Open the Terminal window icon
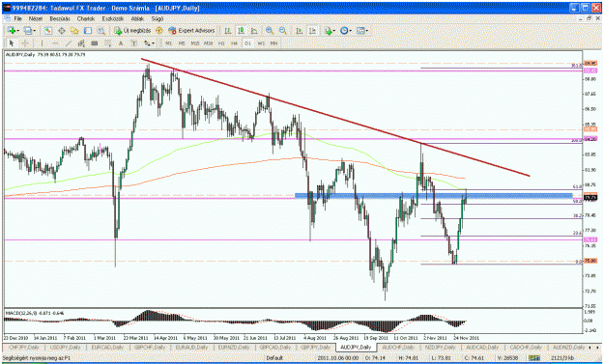Image resolution: width=604 pixels, height=364 pixels. (x=88, y=30)
